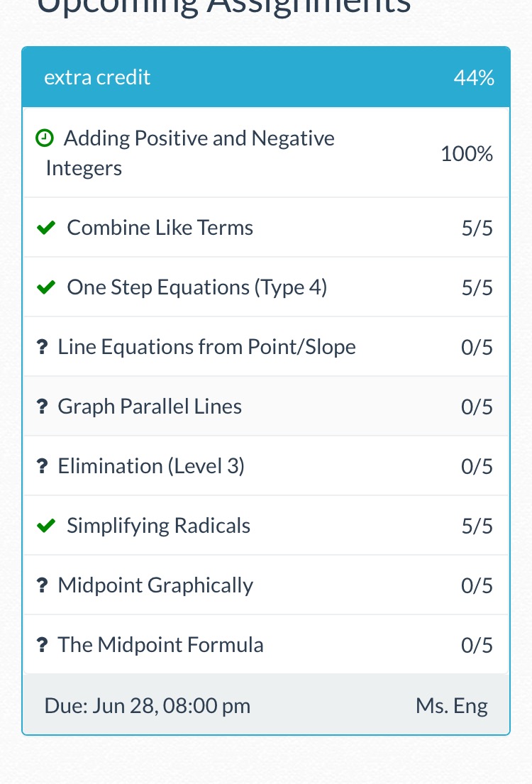Click the question mark by Line Equations from Point/Slope

click(43, 346)
